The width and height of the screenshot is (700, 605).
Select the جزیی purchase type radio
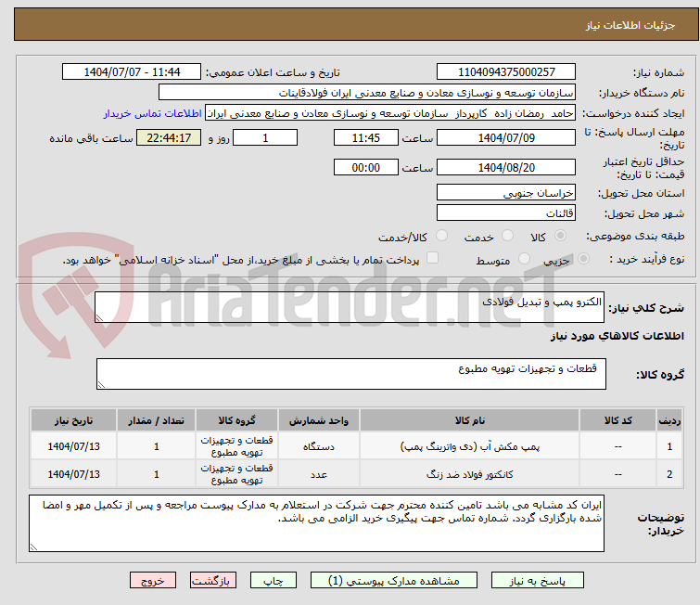click(x=583, y=258)
